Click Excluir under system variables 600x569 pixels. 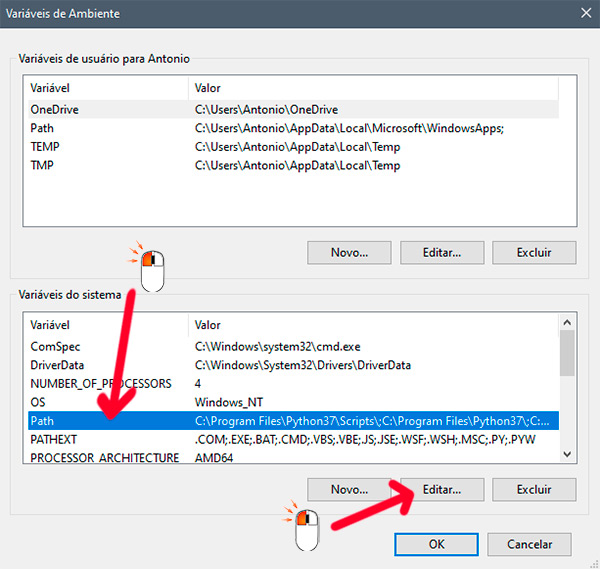(534, 489)
